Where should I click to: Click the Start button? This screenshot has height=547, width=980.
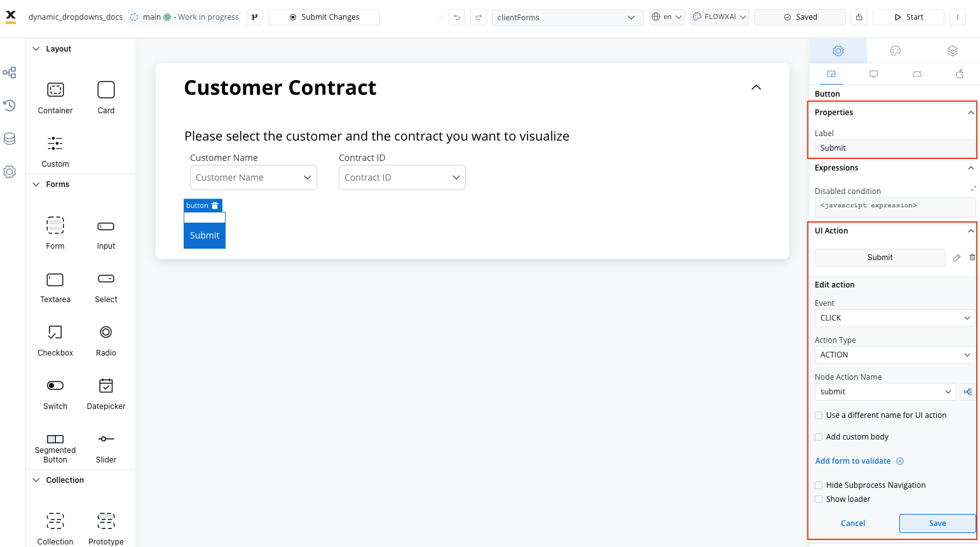(x=908, y=17)
